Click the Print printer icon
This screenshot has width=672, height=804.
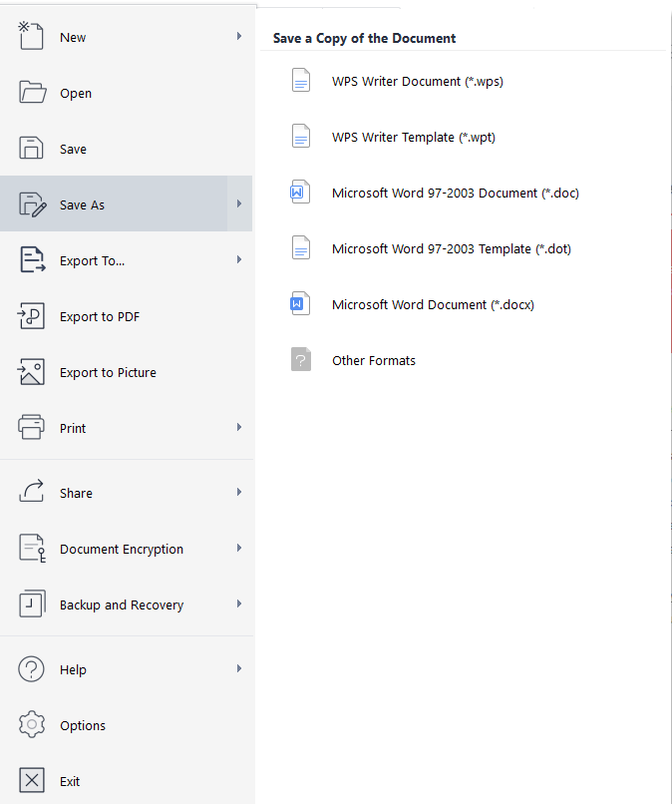(x=32, y=428)
